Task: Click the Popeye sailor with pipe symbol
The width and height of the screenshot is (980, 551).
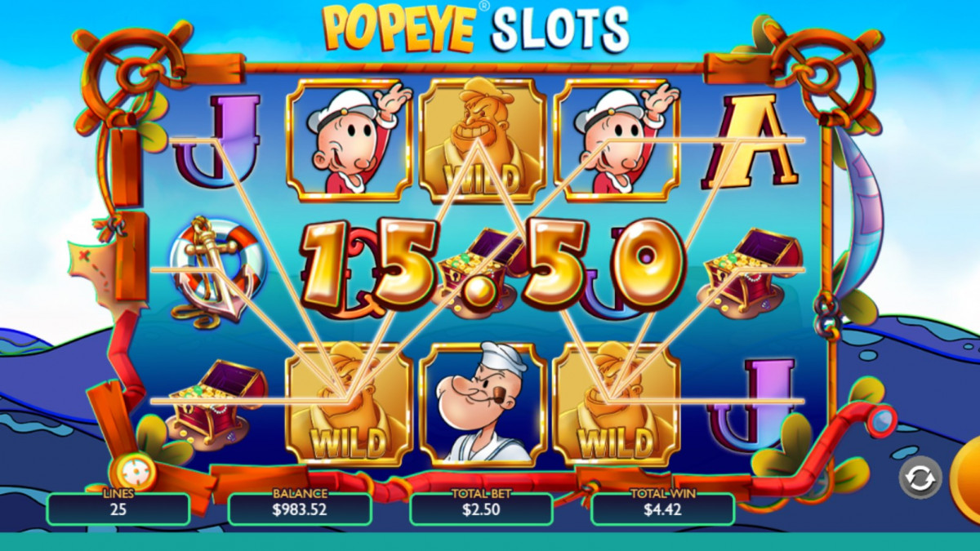Action: pyautogui.click(x=481, y=402)
